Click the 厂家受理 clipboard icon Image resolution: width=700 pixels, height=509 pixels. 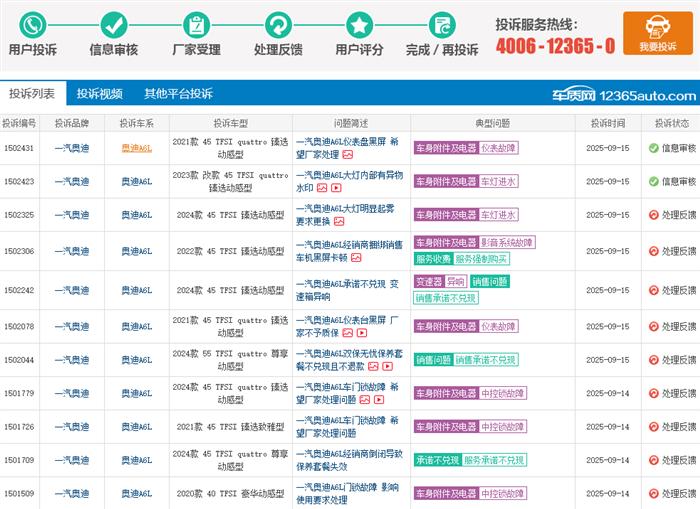tap(195, 24)
